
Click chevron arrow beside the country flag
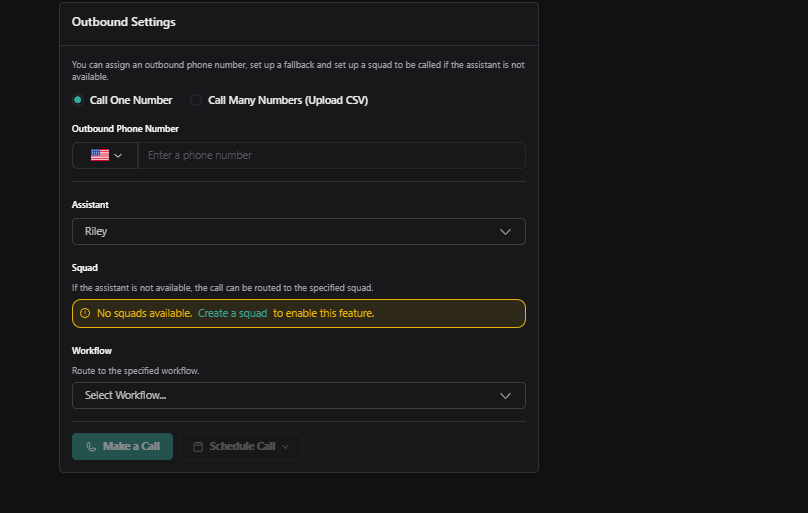(x=118, y=155)
